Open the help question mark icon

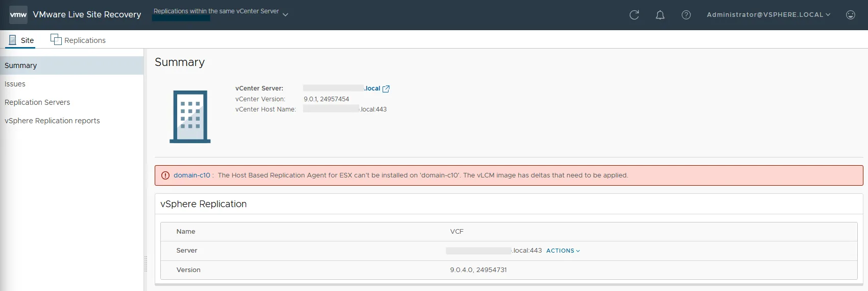click(686, 15)
